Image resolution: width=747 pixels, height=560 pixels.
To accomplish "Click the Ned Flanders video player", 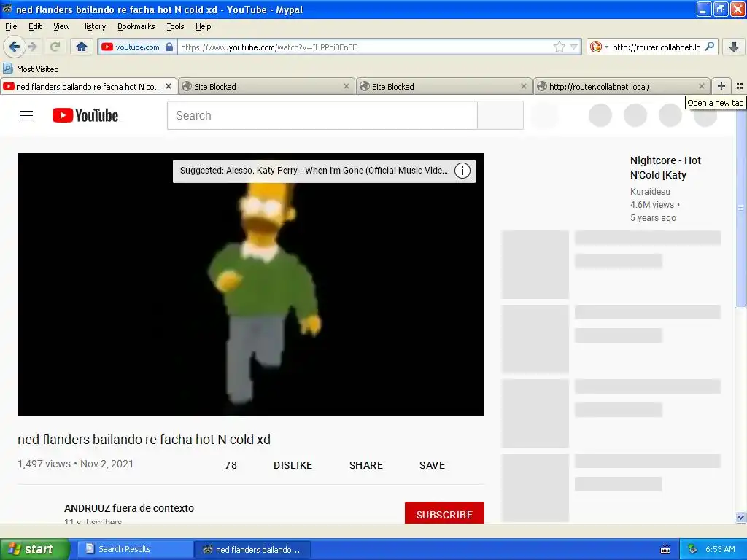I will click(251, 284).
